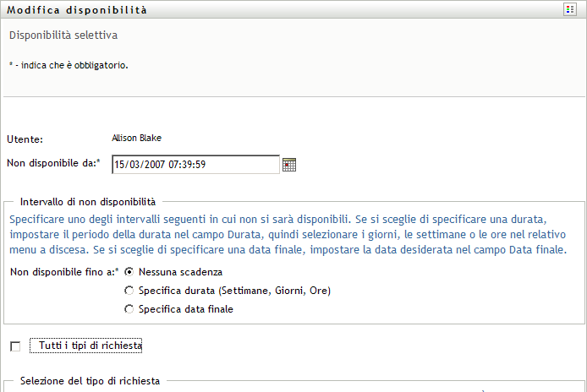Select the Specifica data finale radio circle
The height and width of the screenshot is (392, 587).
coord(129,309)
